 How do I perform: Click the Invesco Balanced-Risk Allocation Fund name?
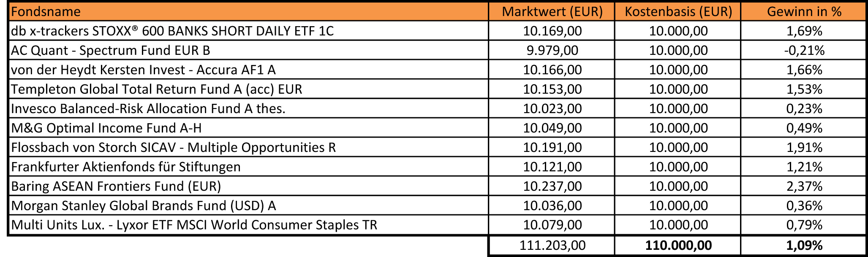tap(148, 109)
